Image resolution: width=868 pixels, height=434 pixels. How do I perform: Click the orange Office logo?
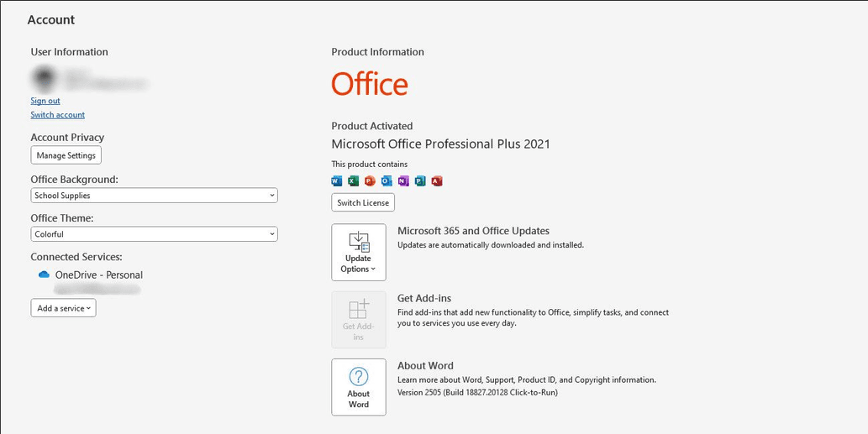coord(370,84)
